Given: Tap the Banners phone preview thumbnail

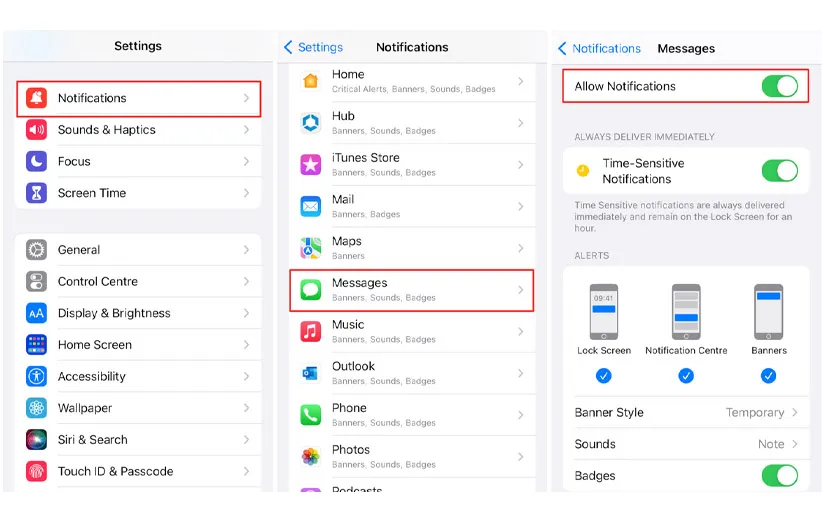Looking at the screenshot, I should [x=768, y=312].
